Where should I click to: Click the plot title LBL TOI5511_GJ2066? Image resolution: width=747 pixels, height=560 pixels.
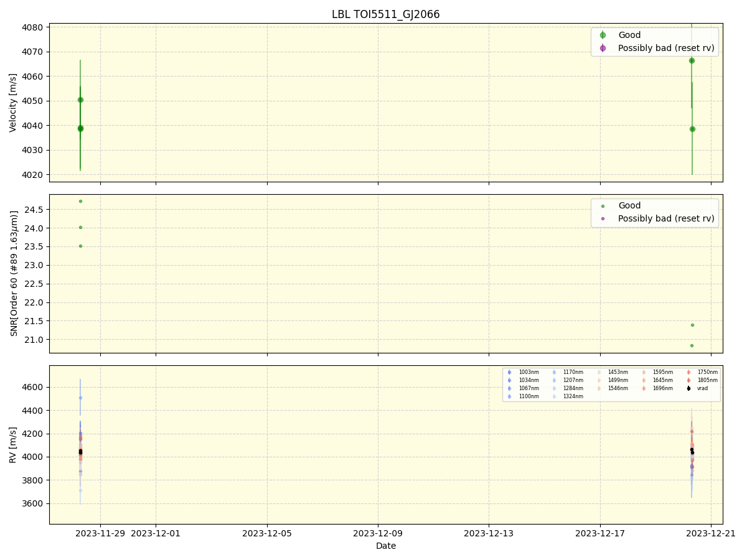(385, 14)
